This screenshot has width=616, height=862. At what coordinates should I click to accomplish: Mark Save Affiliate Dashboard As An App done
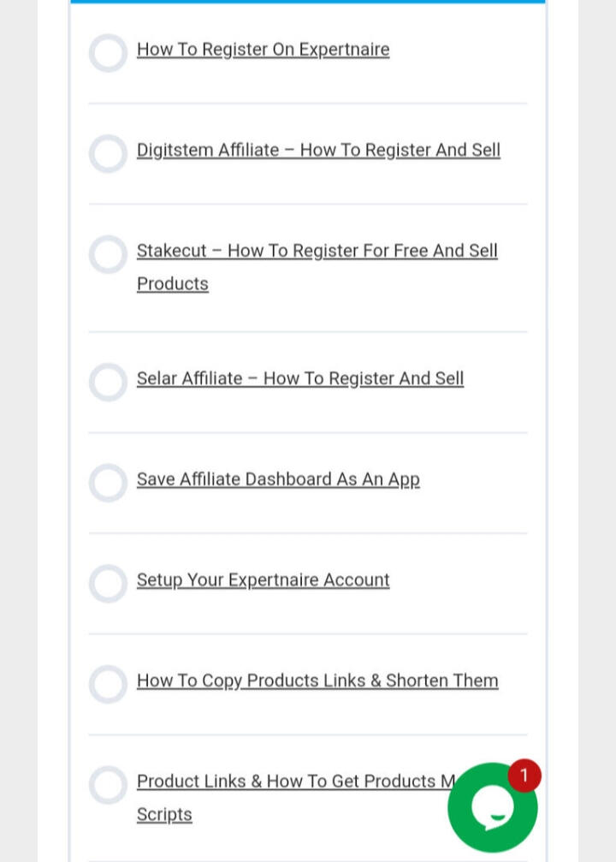[x=108, y=483]
